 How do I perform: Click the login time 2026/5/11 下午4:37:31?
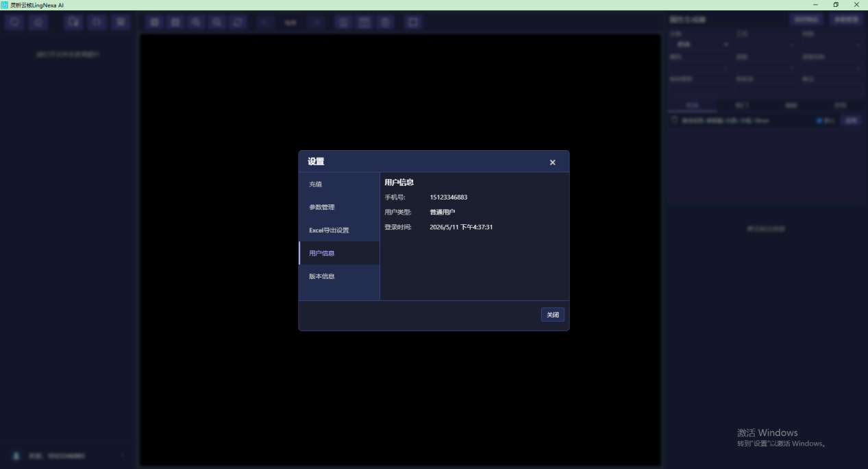461,227
